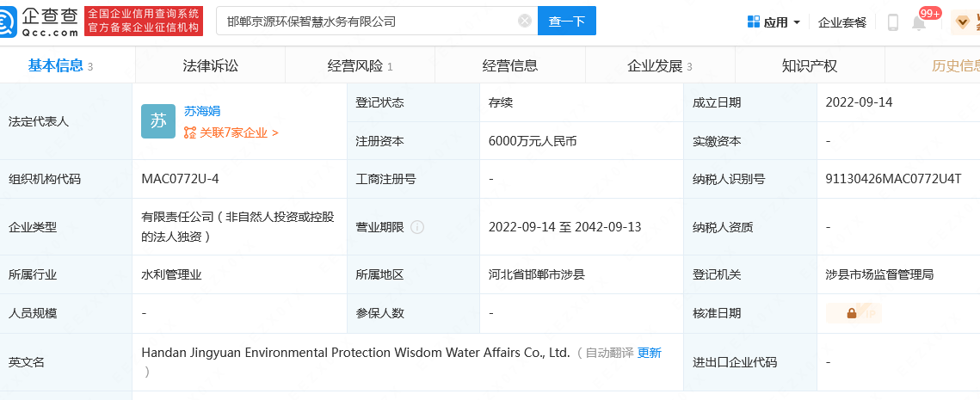Click the 苏 avatar thumbnail

point(158,121)
